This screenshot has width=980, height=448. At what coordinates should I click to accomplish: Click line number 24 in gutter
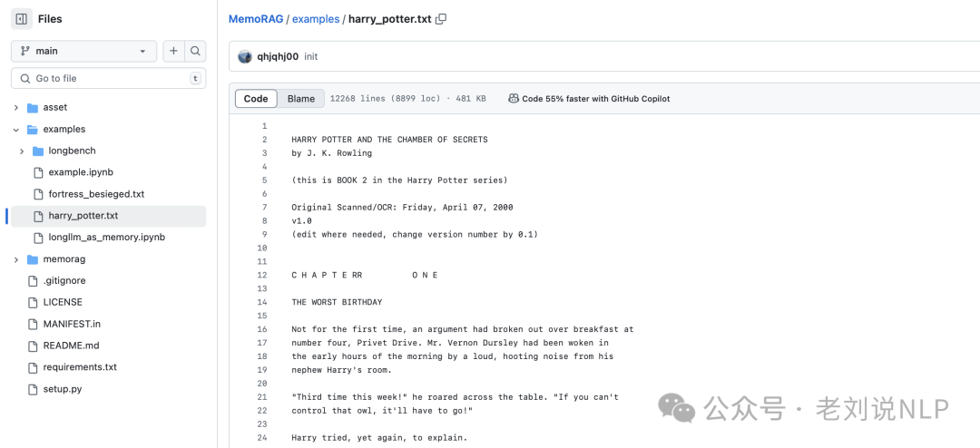click(x=262, y=438)
